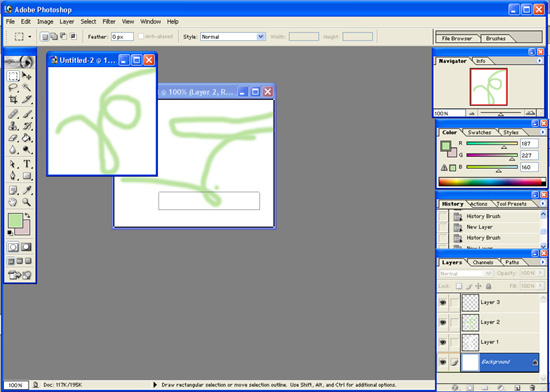Select the Slice tool
The height and width of the screenshot is (392, 550).
point(27,100)
